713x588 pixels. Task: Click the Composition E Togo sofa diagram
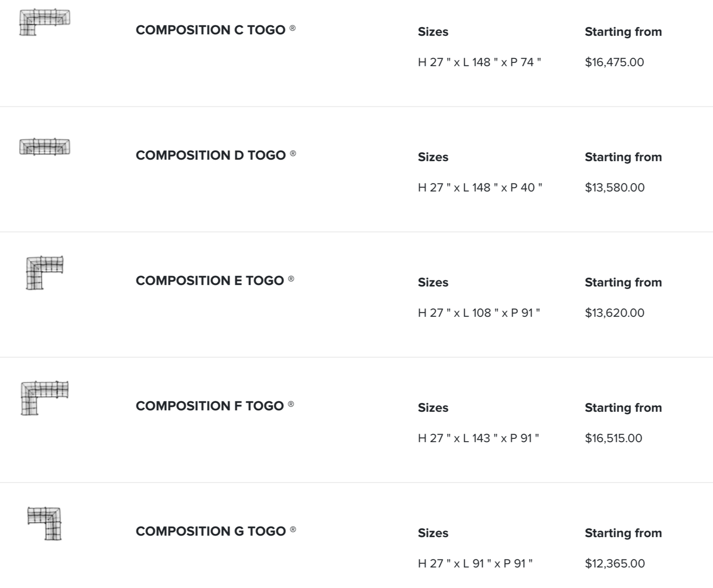[x=44, y=273]
